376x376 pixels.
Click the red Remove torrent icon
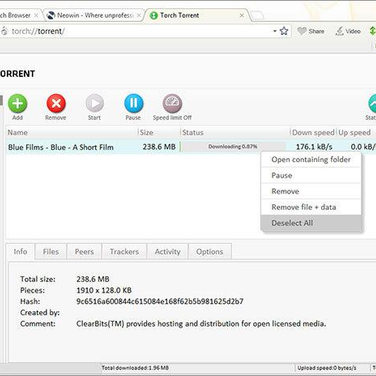pyautogui.click(x=56, y=104)
